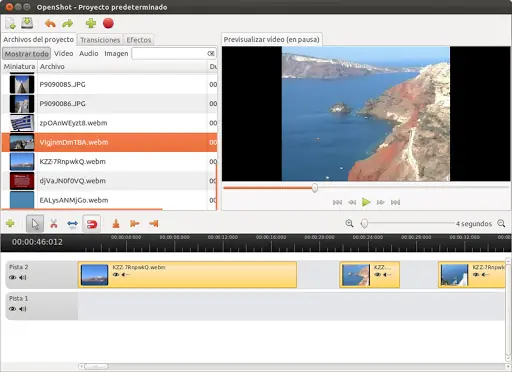Filter files by Imagen
This screenshot has width=512, height=372.
116,53
